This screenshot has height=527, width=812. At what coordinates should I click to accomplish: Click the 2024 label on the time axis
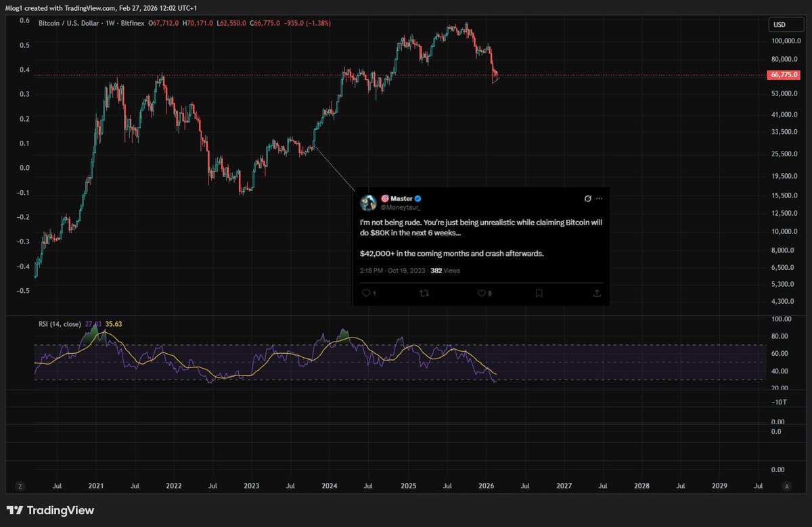(330, 486)
